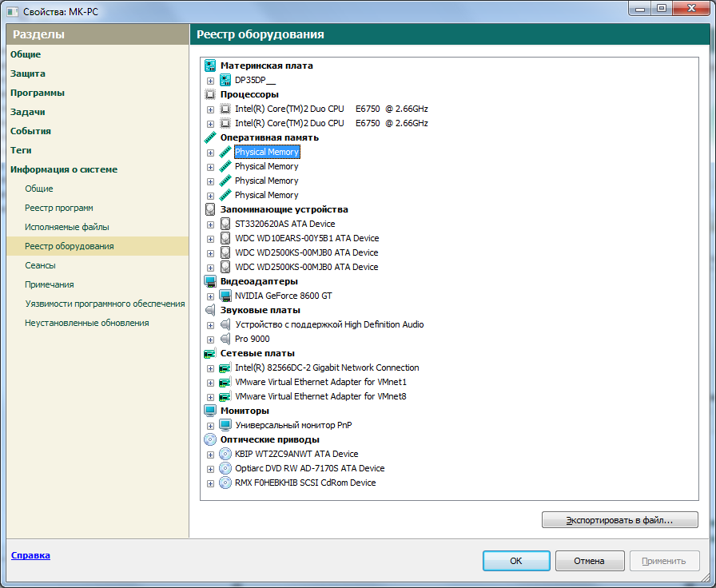Expand the DP35DP__ motherboard node

[210, 81]
